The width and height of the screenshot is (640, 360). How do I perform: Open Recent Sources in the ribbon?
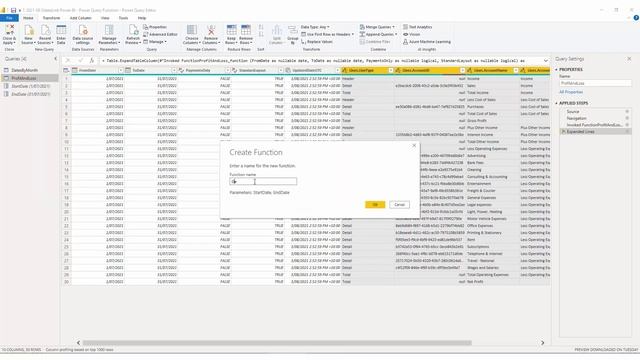click(x=45, y=34)
